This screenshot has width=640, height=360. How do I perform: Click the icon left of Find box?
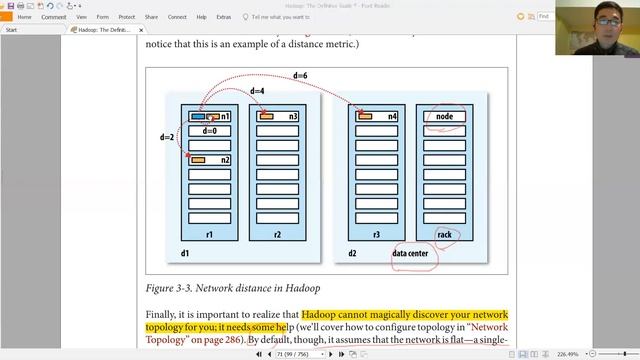click(x=531, y=17)
